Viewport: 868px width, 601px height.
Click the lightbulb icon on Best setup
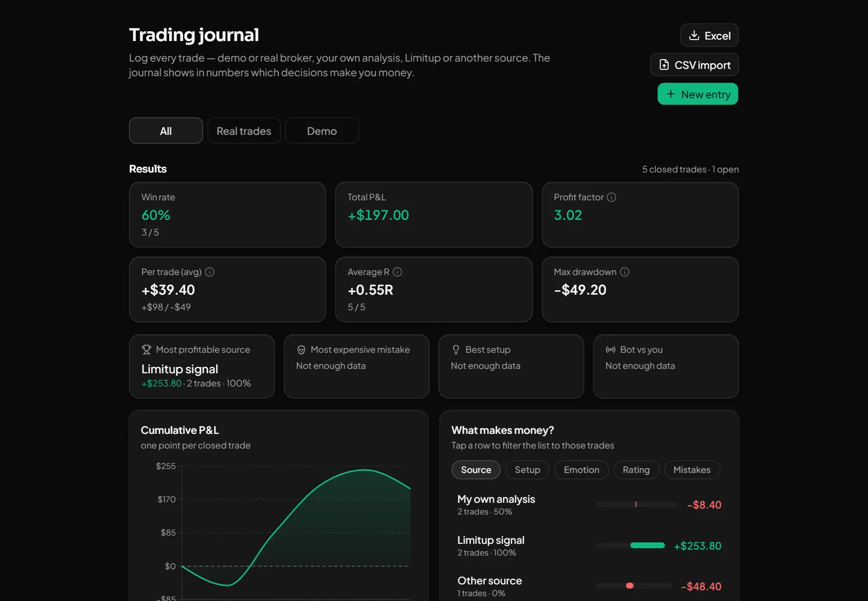[456, 349]
